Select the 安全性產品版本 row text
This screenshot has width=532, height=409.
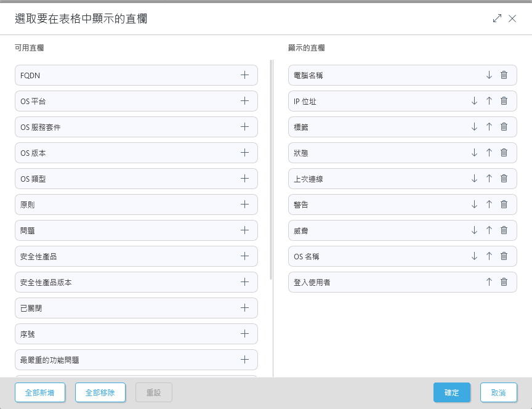[x=46, y=282]
